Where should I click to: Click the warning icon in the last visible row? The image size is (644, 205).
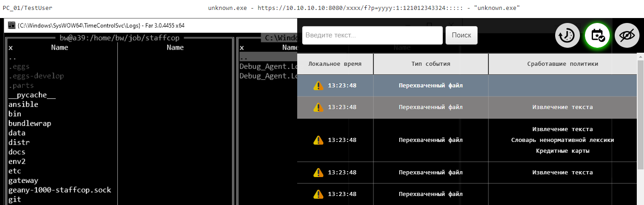[x=318, y=194]
